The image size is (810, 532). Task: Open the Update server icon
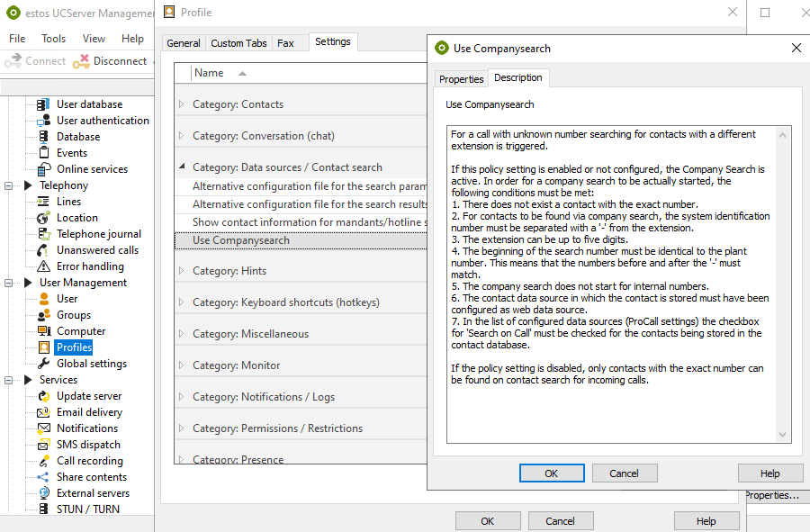tap(43, 396)
